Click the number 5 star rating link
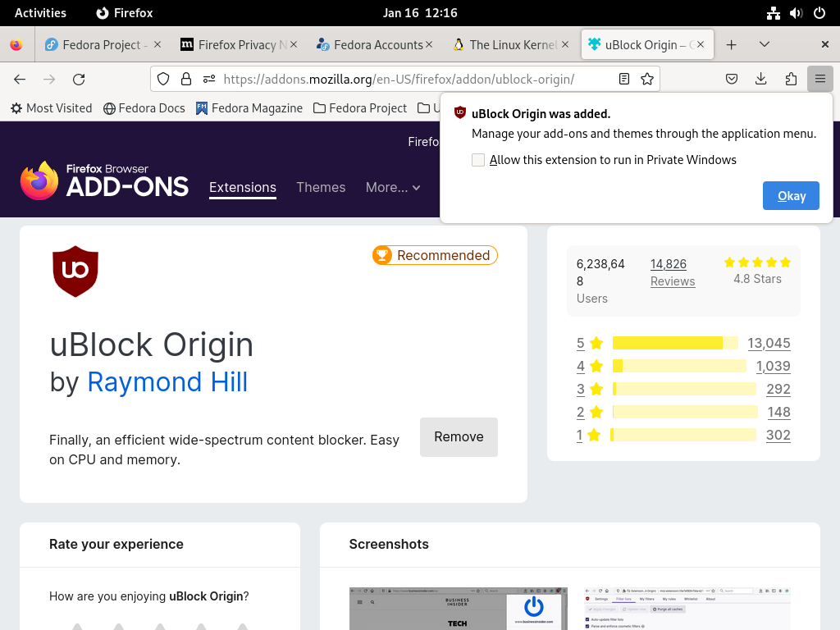 pos(581,343)
